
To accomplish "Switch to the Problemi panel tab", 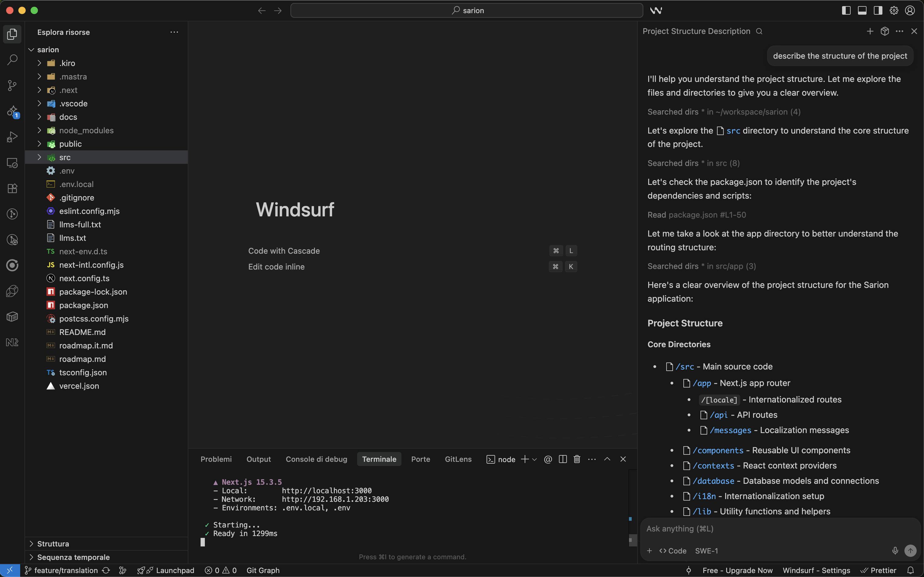I will (216, 459).
